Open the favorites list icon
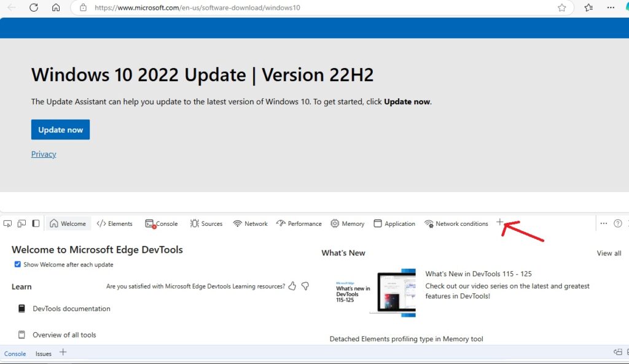 (588, 7)
